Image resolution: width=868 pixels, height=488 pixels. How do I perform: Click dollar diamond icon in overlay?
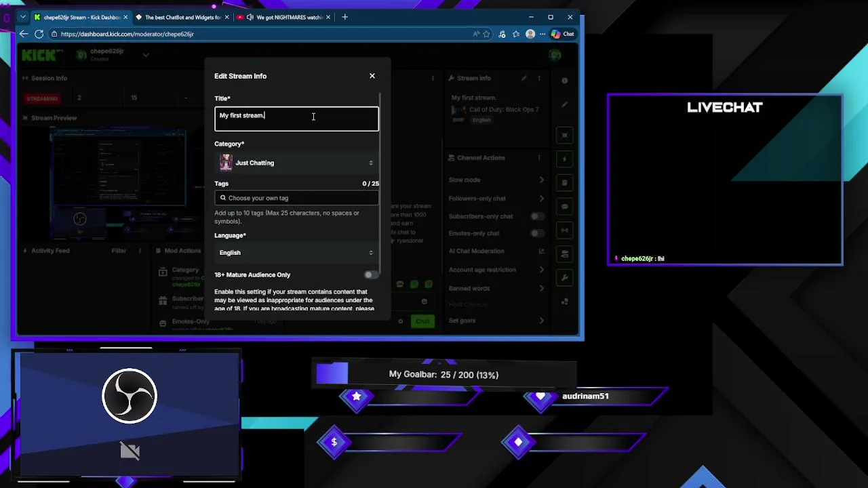(x=334, y=443)
